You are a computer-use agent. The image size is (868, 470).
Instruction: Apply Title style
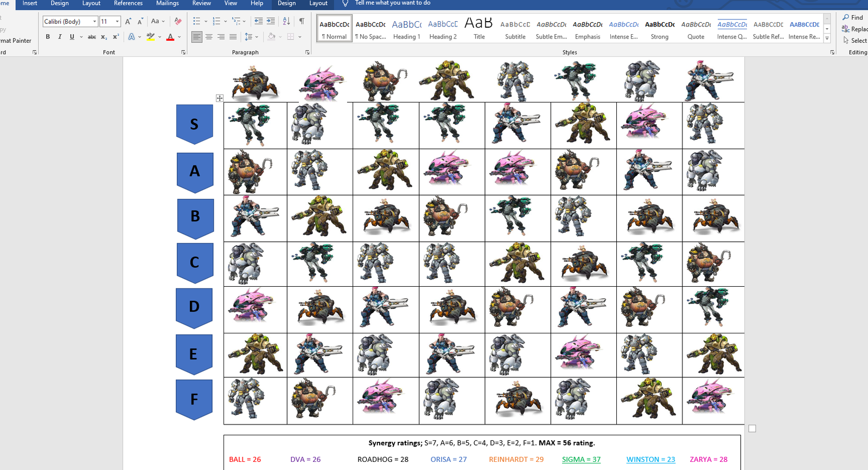[479, 29]
